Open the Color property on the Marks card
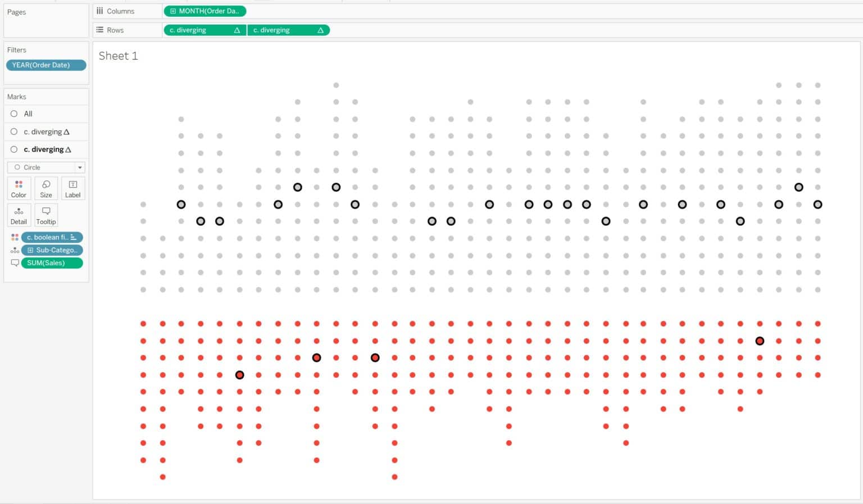This screenshot has width=863, height=504. pos(19,188)
